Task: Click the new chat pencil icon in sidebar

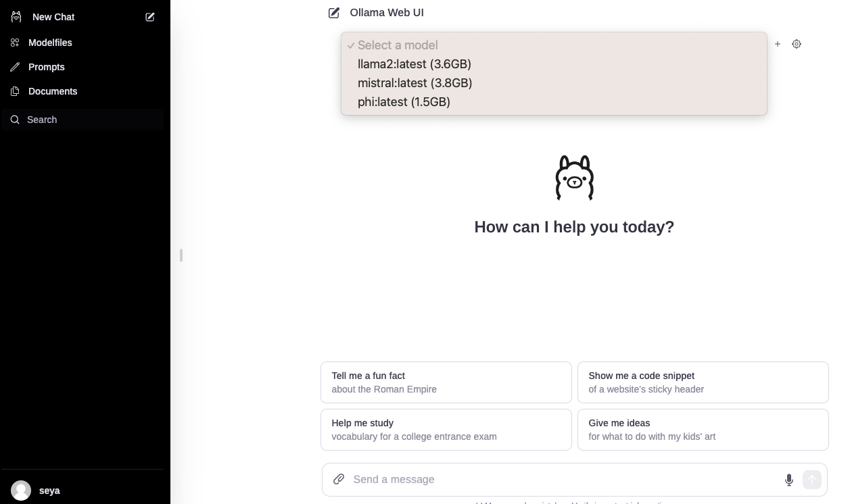Action: (150, 17)
